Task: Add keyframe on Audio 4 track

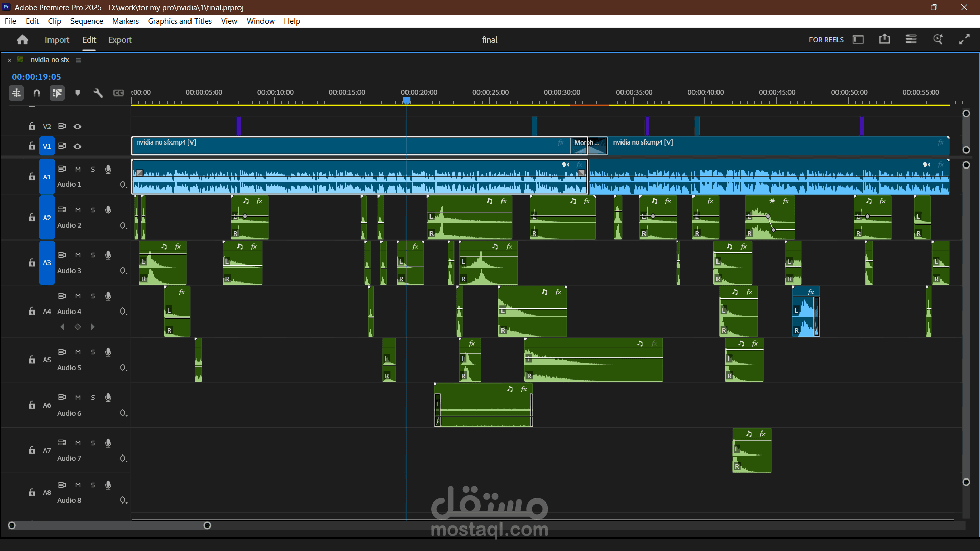Action: [x=78, y=327]
